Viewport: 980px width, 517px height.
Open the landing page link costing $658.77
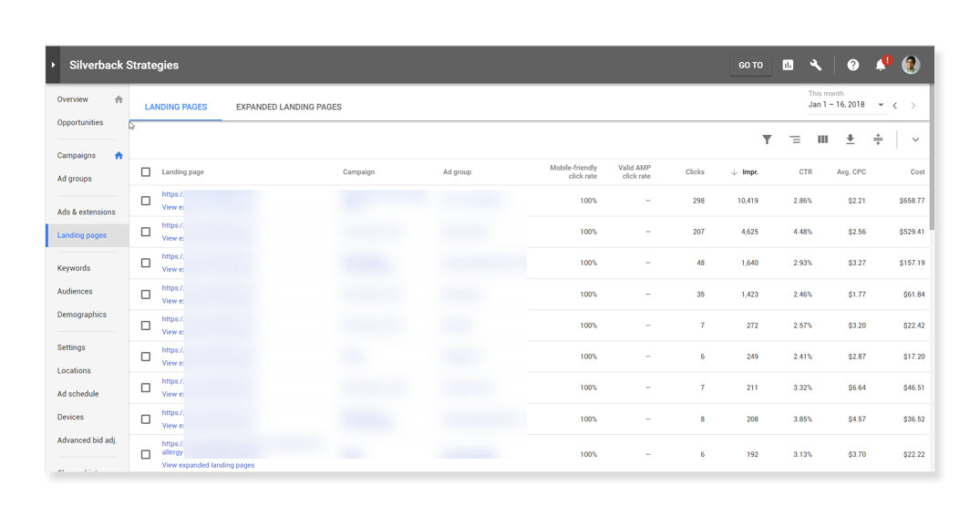click(x=172, y=194)
